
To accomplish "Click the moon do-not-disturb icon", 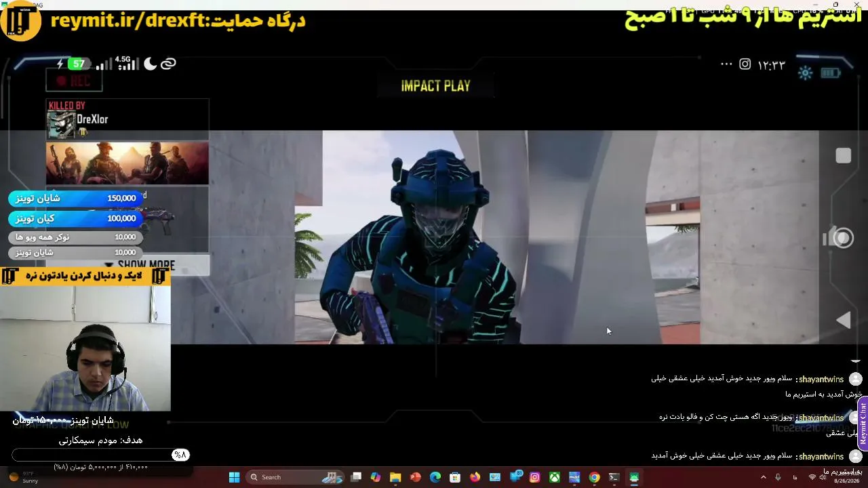I will 150,64.
